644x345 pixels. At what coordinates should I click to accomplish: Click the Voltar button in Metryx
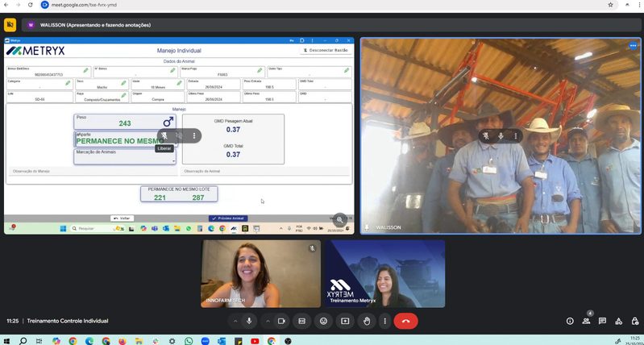click(x=122, y=218)
